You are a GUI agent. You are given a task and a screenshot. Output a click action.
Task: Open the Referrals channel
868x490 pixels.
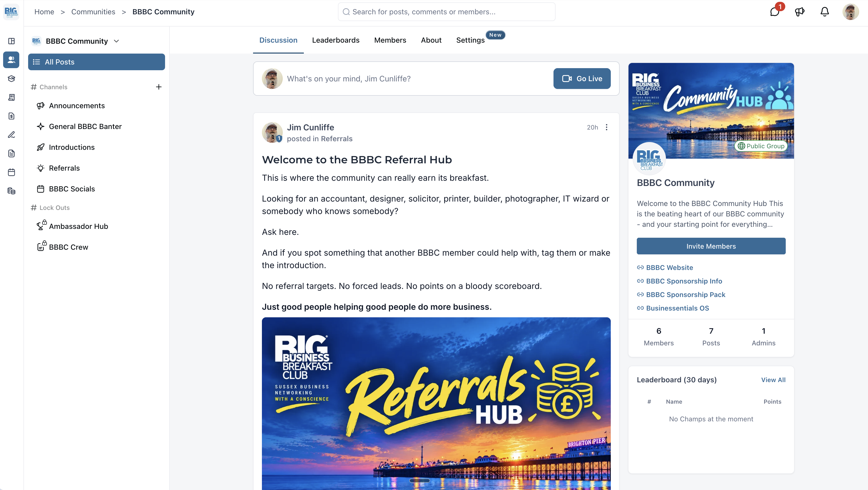(x=64, y=168)
